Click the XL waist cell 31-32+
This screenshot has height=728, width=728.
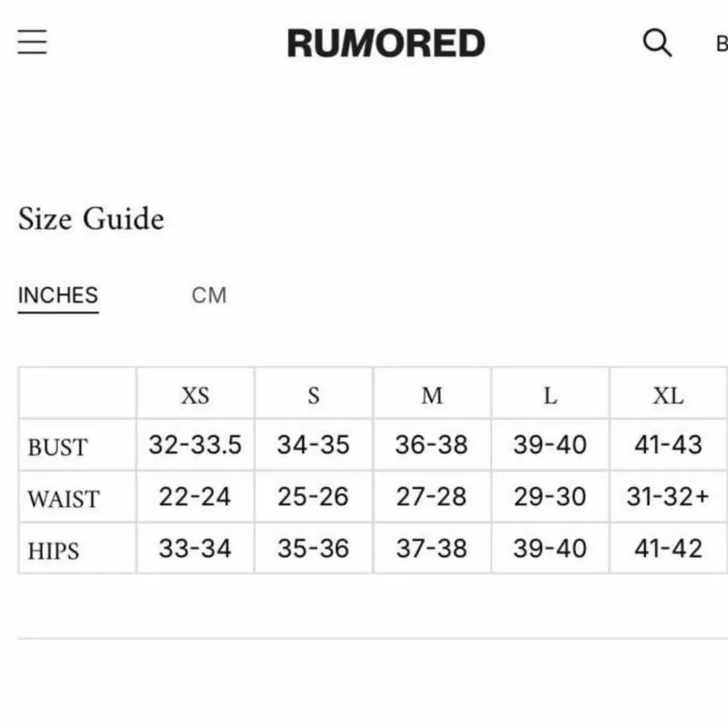(668, 496)
